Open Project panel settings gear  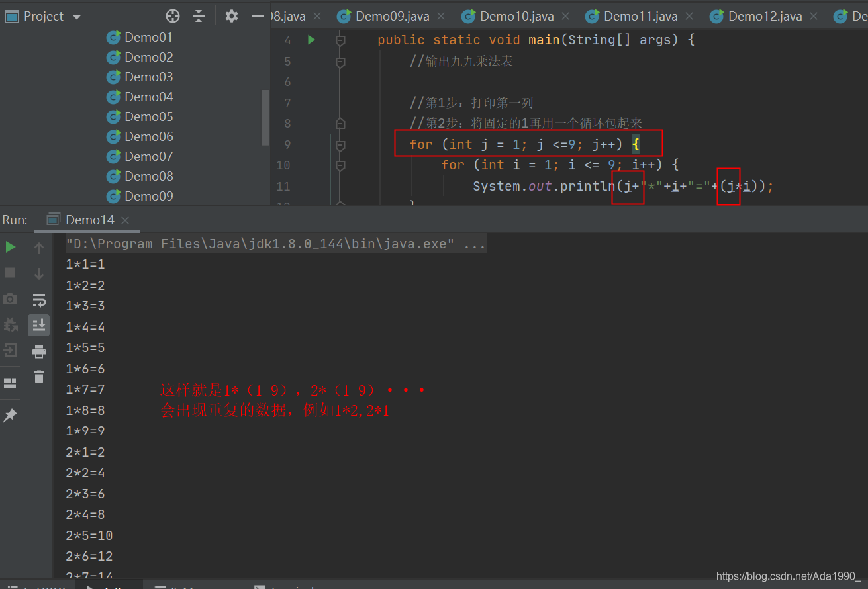[231, 16]
